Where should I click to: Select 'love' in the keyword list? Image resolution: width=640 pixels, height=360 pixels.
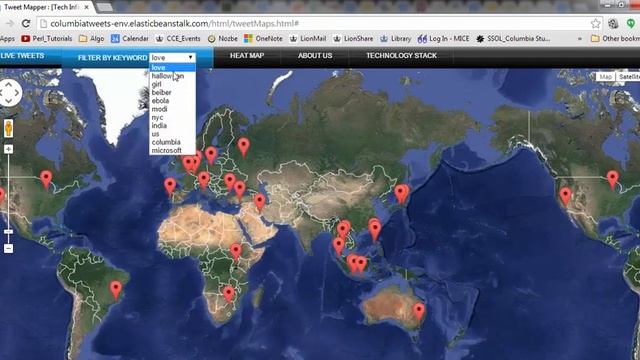pos(173,68)
